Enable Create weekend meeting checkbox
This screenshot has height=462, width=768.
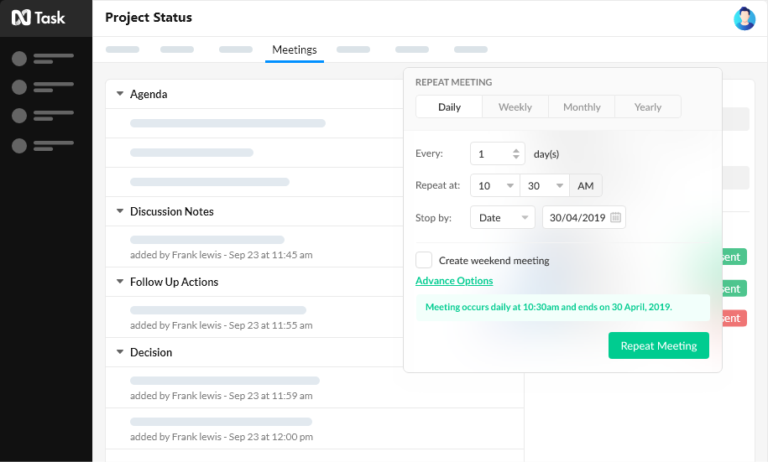click(424, 260)
